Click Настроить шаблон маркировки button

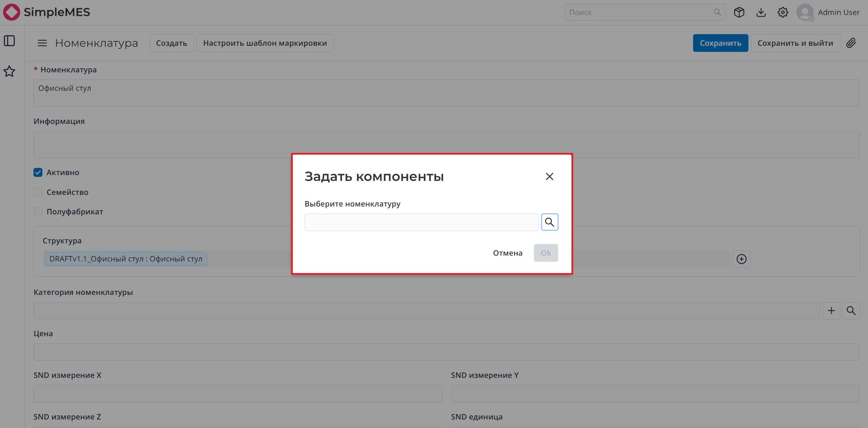[x=265, y=43]
